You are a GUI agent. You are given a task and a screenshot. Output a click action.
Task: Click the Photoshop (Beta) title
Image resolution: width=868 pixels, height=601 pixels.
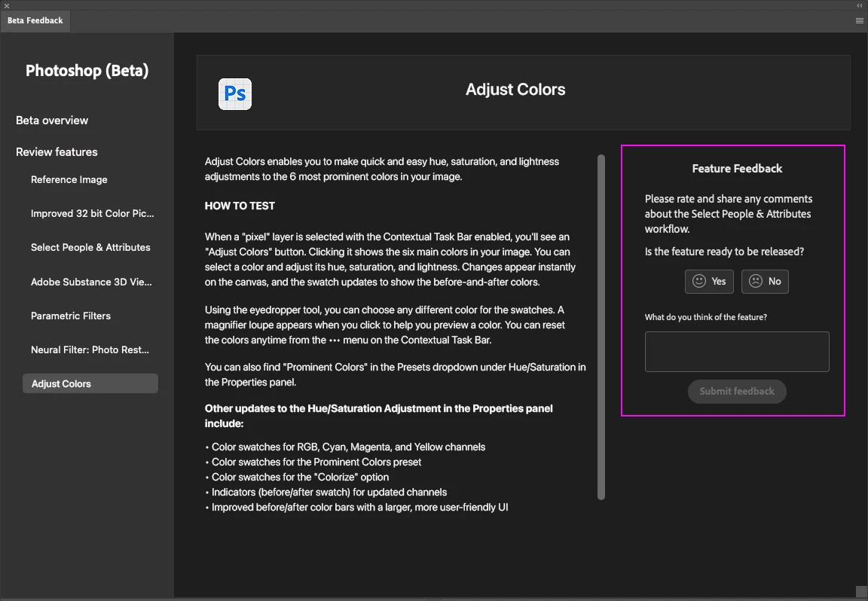tap(87, 71)
